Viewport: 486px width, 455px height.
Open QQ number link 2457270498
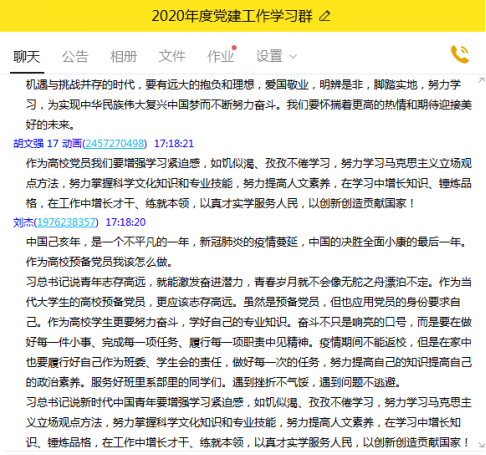pos(115,144)
